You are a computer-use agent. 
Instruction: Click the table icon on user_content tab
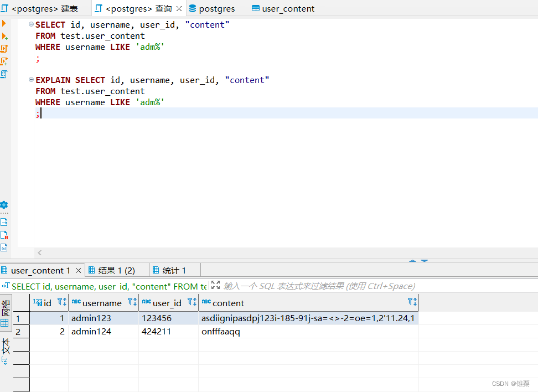[256, 8]
